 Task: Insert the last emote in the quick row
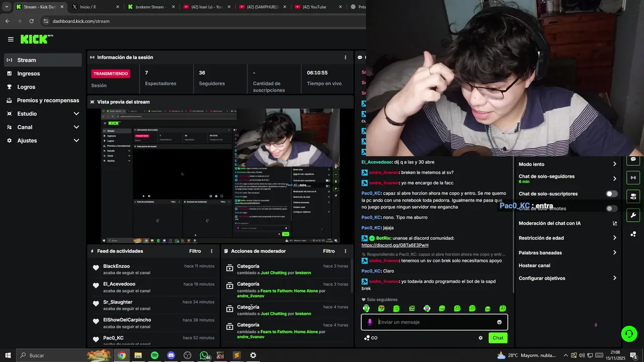click(503, 308)
